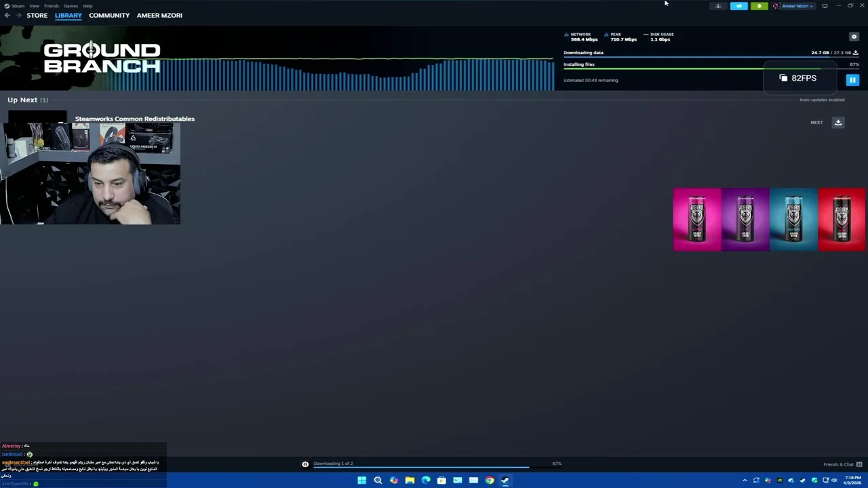This screenshot has width=868, height=488.
Task: Open Windows taskbar search
Action: point(378,481)
